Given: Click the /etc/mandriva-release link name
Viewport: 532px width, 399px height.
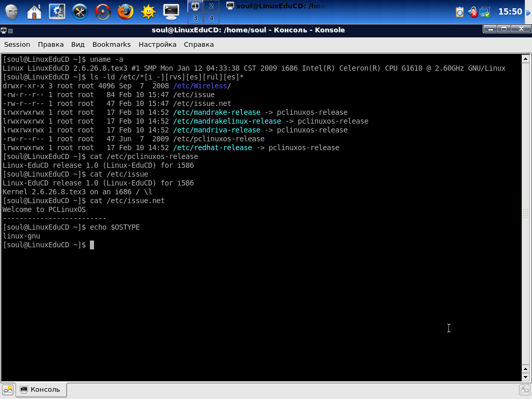Looking at the screenshot, I should tap(217, 130).
